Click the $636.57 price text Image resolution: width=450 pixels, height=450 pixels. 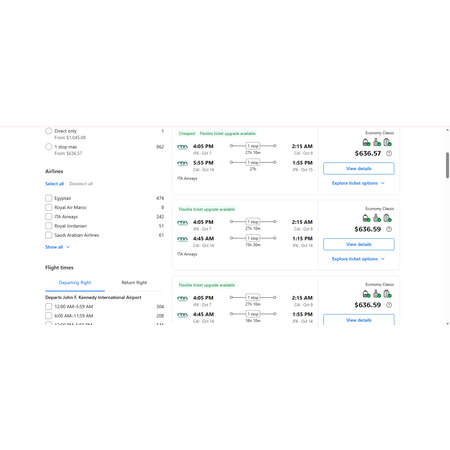pos(368,153)
